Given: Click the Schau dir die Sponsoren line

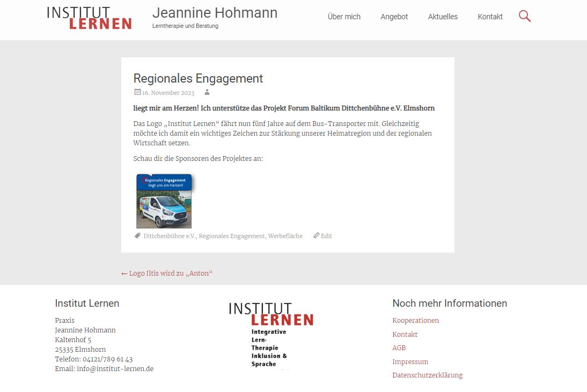Looking at the screenshot, I should pyautogui.click(x=198, y=159).
